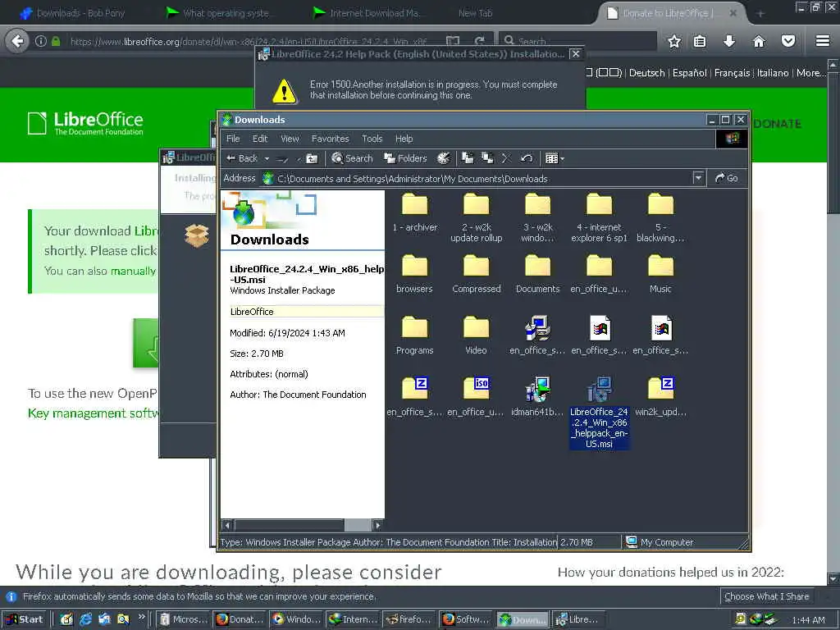Open Firefox bookmarks list icon
Image resolution: width=840 pixels, height=630 pixels.
700,41
